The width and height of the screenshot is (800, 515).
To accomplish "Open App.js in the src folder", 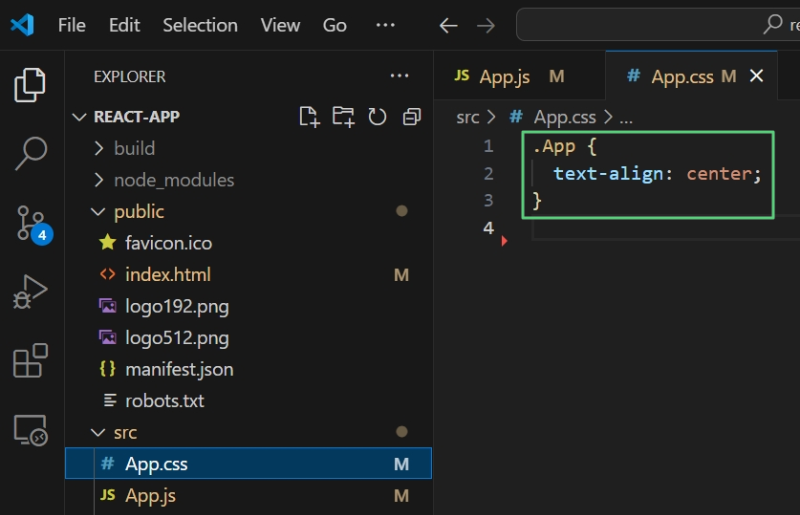I will point(248,495).
